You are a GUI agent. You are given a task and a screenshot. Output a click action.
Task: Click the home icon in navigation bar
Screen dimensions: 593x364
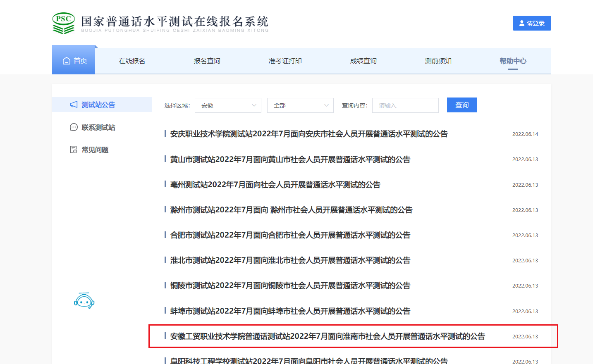pos(67,61)
